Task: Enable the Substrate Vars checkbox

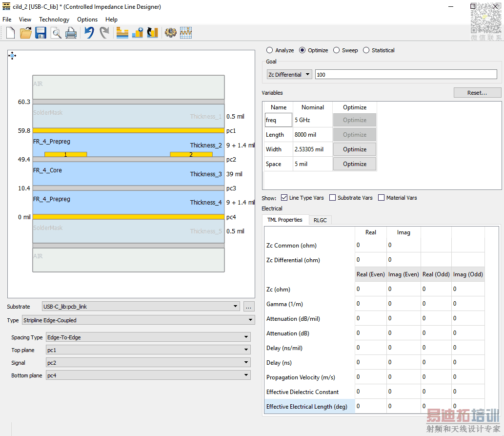Action: [x=333, y=198]
